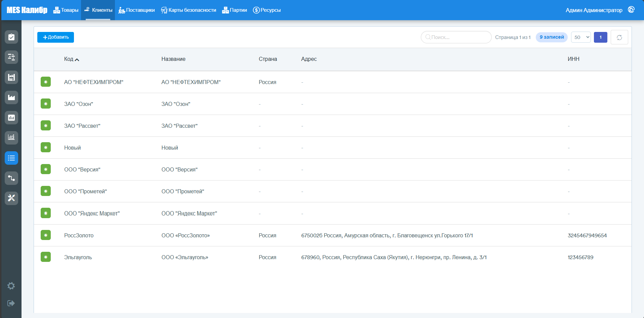Click name cell ООО "Версия"
The height and width of the screenshot is (318, 644).
(179, 169)
